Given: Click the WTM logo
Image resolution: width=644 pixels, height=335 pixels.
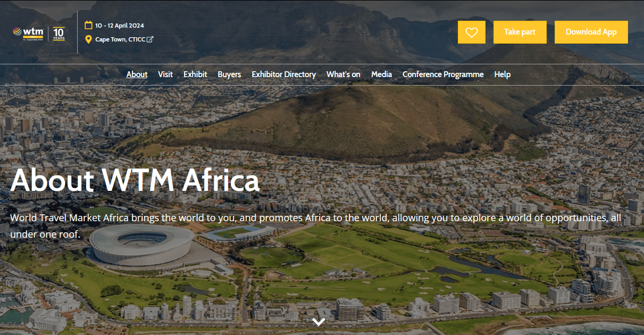Looking at the screenshot, I should click(28, 33).
